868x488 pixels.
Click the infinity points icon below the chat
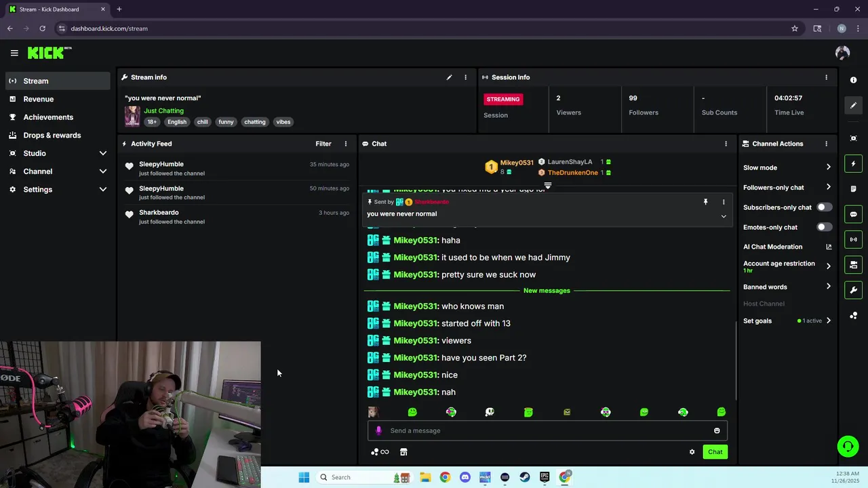coord(380,452)
